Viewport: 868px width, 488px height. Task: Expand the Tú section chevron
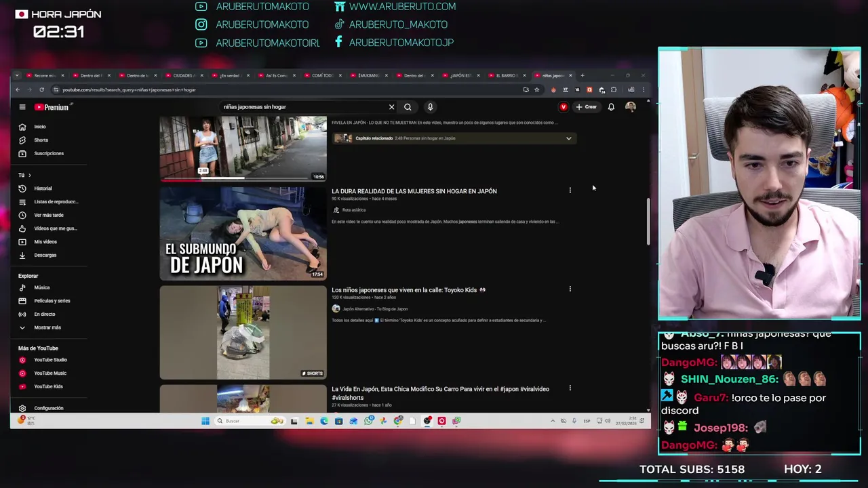click(29, 176)
